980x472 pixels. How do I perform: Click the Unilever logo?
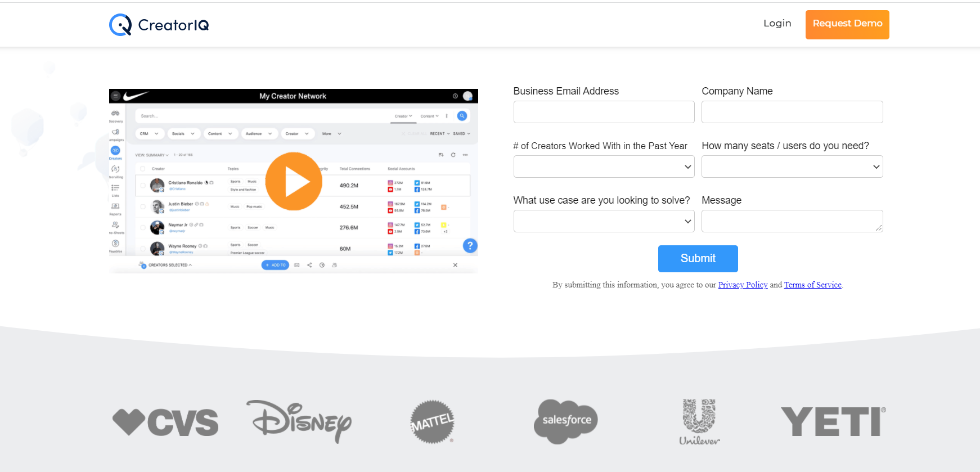click(699, 422)
